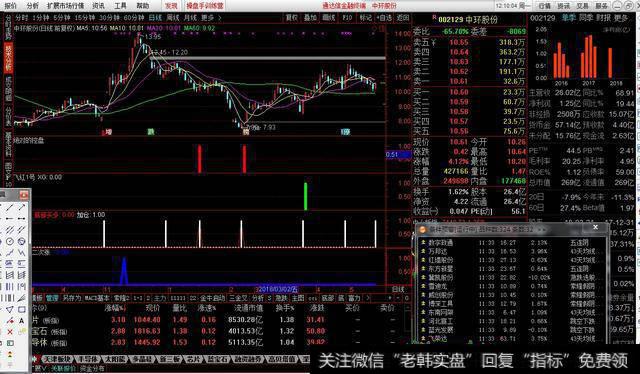Click the 发现 button in the top bar
Viewport: 640px width, 374px height.
[171, 6]
